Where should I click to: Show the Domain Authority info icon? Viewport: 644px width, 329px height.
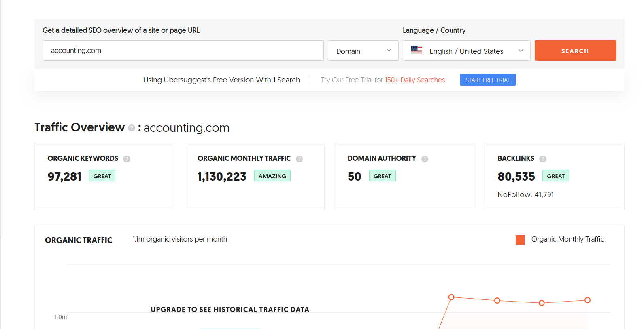tap(425, 159)
